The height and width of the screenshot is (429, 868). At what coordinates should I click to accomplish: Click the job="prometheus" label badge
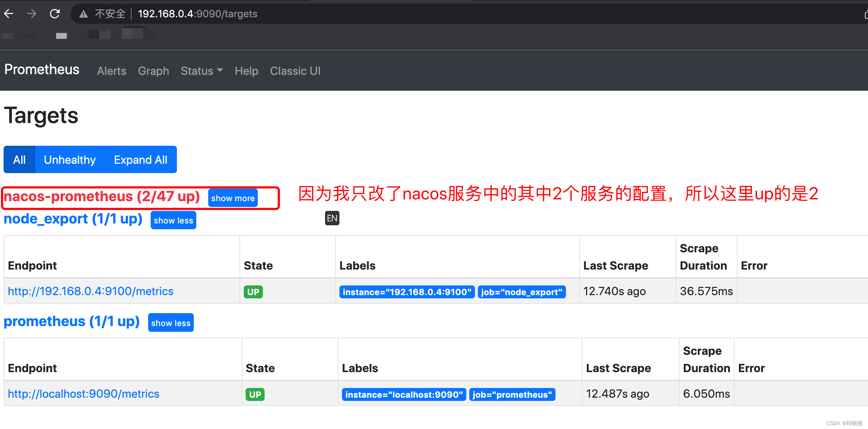pos(512,394)
